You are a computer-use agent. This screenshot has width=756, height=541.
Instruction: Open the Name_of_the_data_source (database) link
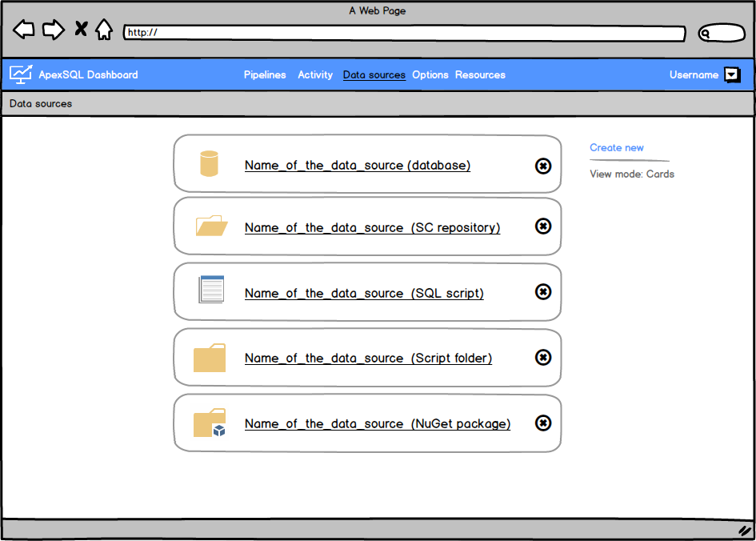tap(357, 166)
